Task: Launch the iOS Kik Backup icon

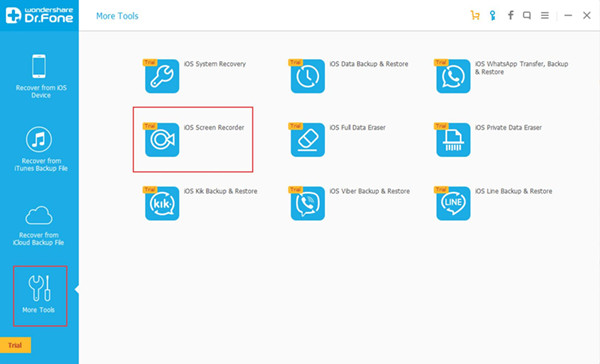Action: (162, 203)
